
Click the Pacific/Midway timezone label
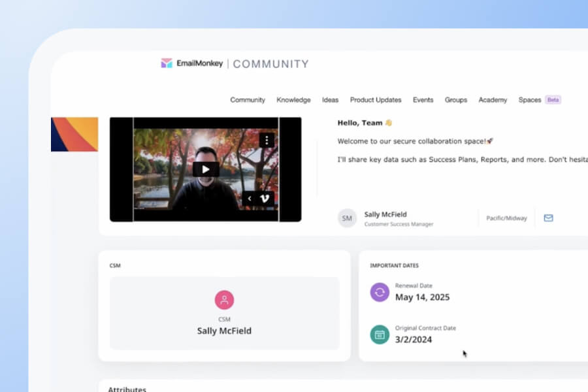(x=506, y=218)
